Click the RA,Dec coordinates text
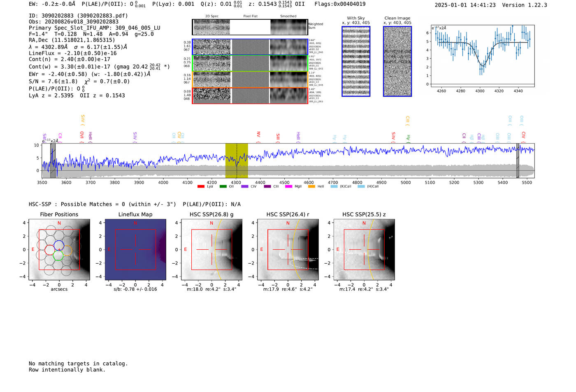Image resolution: width=576 pixels, height=392 pixels. [x=72, y=40]
